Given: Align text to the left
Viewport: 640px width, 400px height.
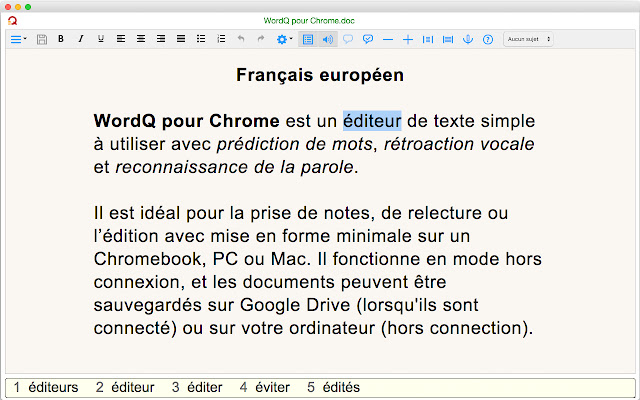Looking at the screenshot, I should pos(121,39).
